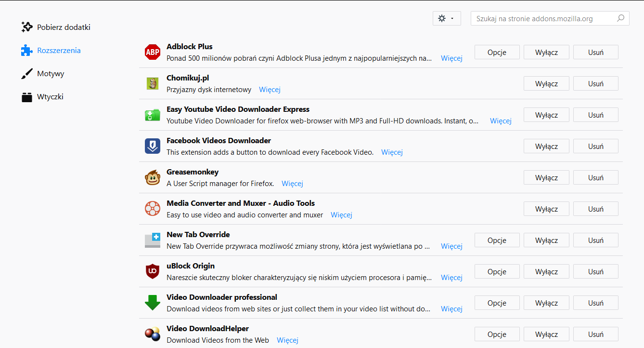Remove Media Converter and Muxer
644x348 pixels.
pos(595,209)
